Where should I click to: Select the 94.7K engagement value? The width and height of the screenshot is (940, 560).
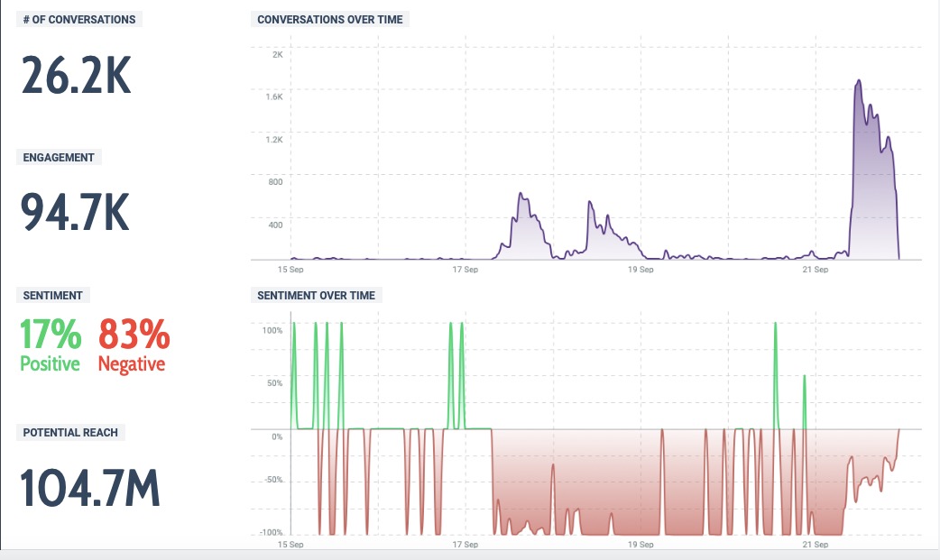click(x=76, y=213)
